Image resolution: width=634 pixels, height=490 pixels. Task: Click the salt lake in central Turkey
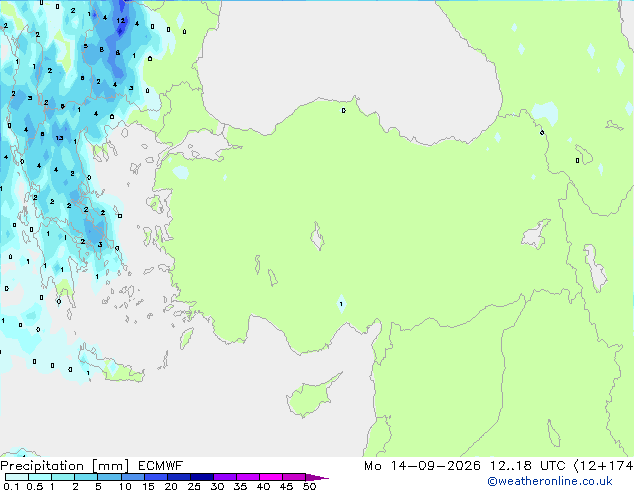(317, 236)
